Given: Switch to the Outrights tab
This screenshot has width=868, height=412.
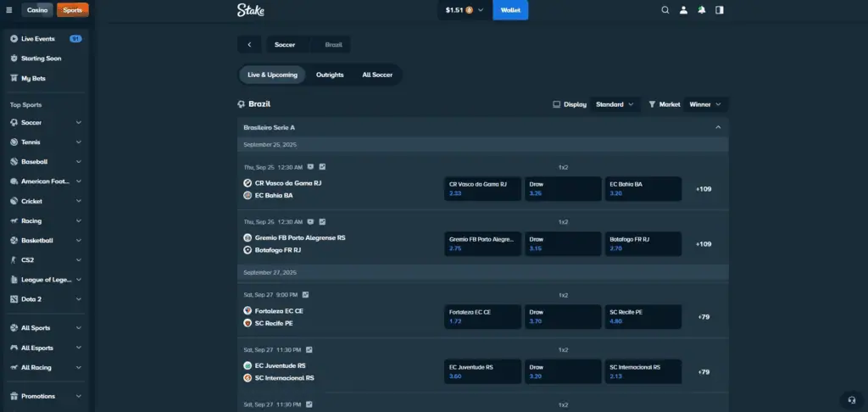Looking at the screenshot, I should click(x=330, y=75).
